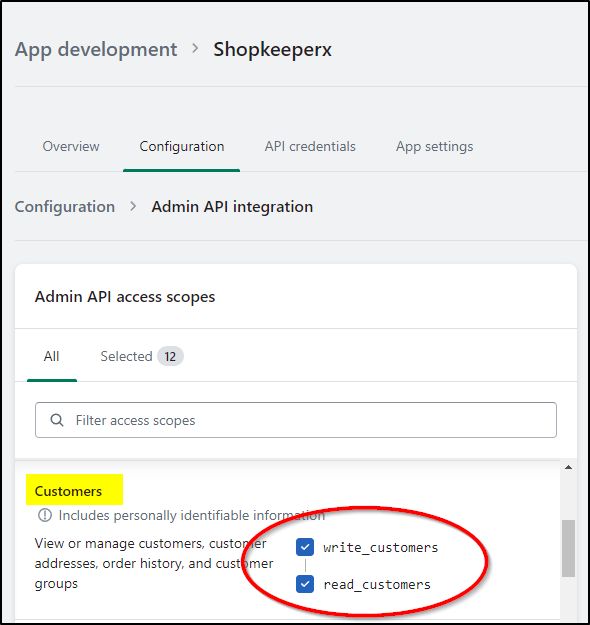The width and height of the screenshot is (590, 625).
Task: Return to Configuration breadcrumb link
Action: [x=65, y=206]
